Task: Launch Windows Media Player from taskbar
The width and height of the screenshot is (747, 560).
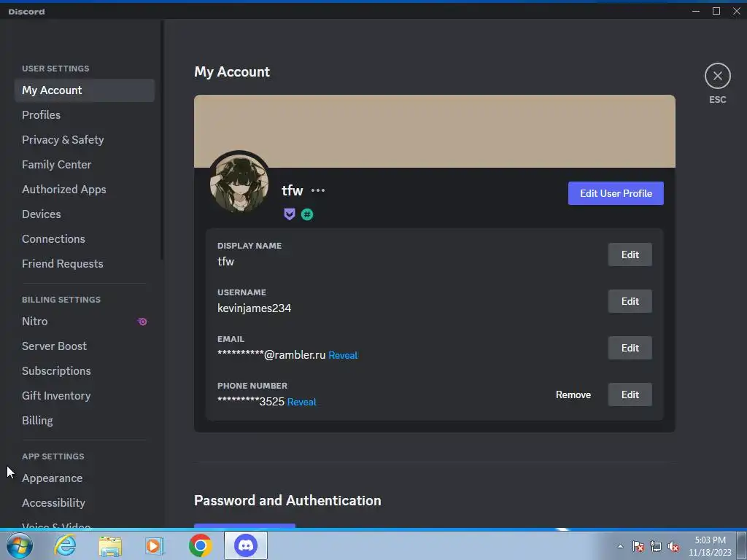Action: tap(155, 545)
